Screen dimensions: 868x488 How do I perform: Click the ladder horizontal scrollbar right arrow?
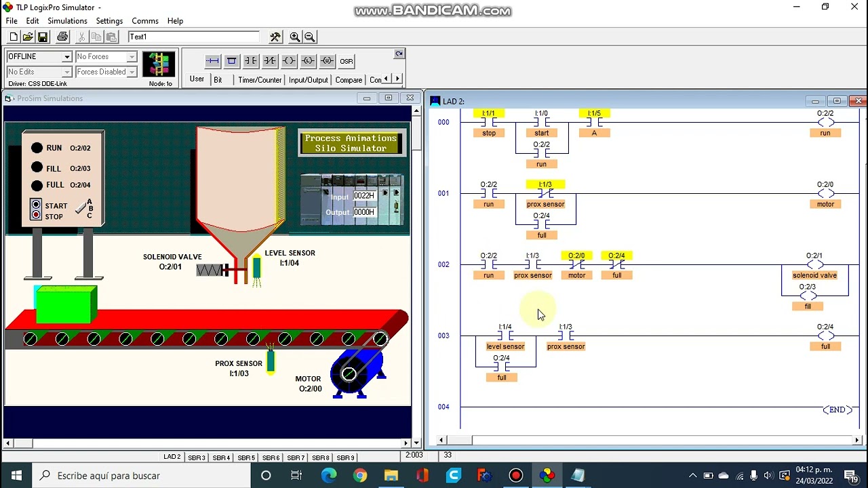click(x=856, y=441)
